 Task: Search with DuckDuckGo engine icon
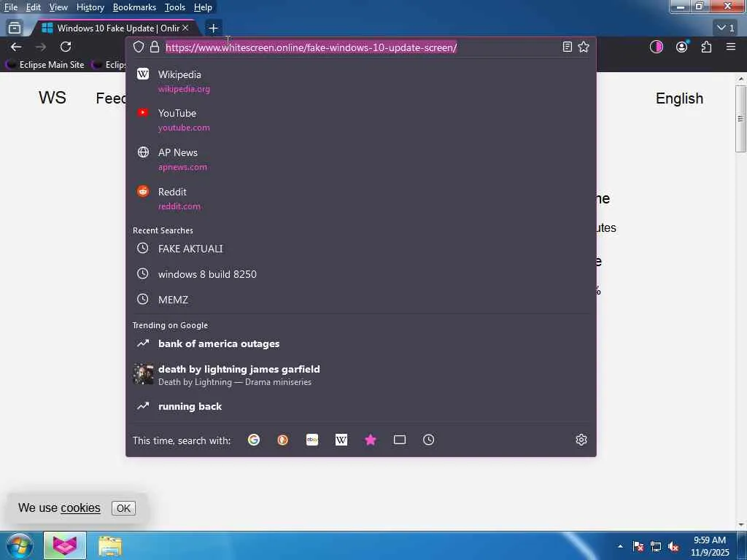tap(282, 440)
